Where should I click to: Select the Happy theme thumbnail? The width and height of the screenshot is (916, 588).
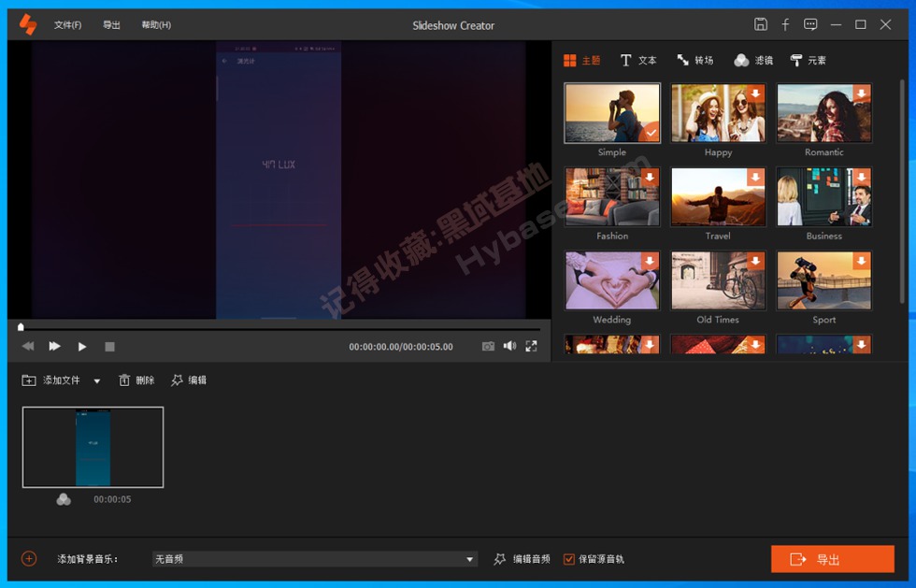(718, 113)
